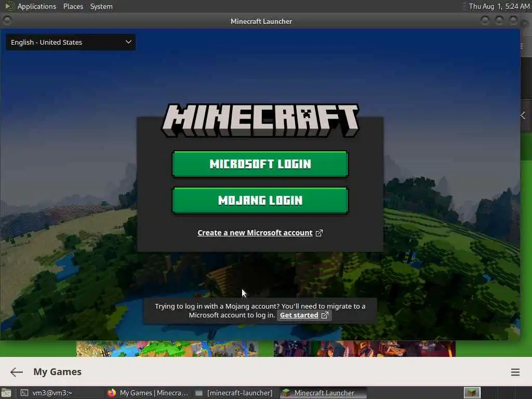Click the clock showing Thu Aug 1
The width and height of the screenshot is (532, 399).
click(x=499, y=6)
